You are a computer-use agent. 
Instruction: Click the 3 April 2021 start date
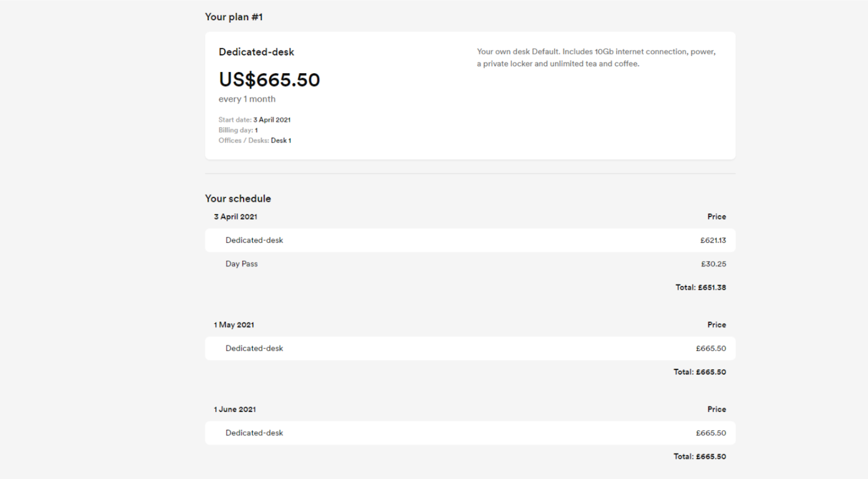272,120
